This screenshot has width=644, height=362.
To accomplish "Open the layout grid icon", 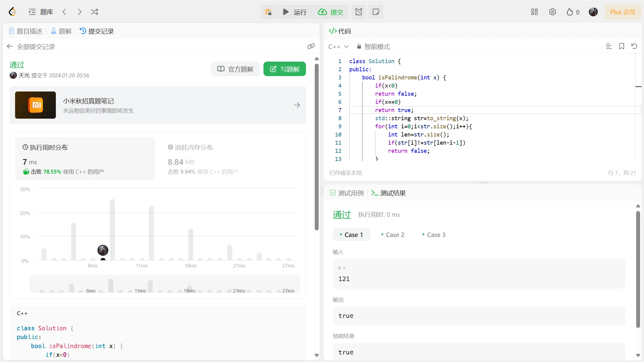I will tap(534, 12).
